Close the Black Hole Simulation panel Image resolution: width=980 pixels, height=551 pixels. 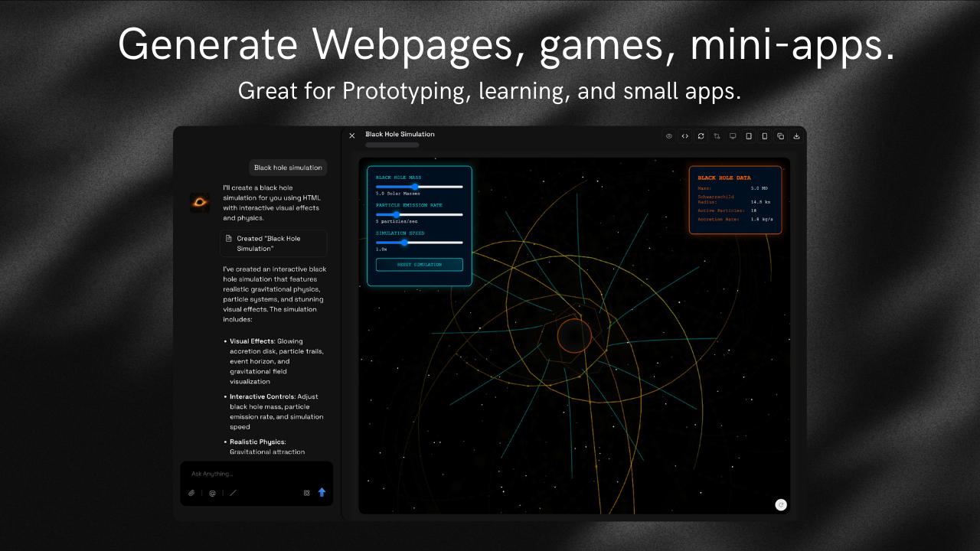pos(352,135)
